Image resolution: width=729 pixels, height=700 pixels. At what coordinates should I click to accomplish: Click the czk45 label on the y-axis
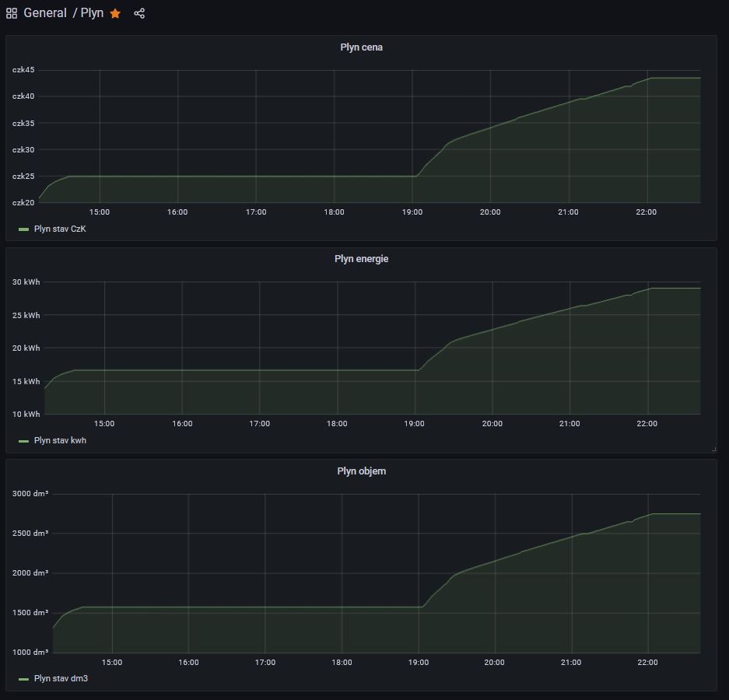click(23, 70)
